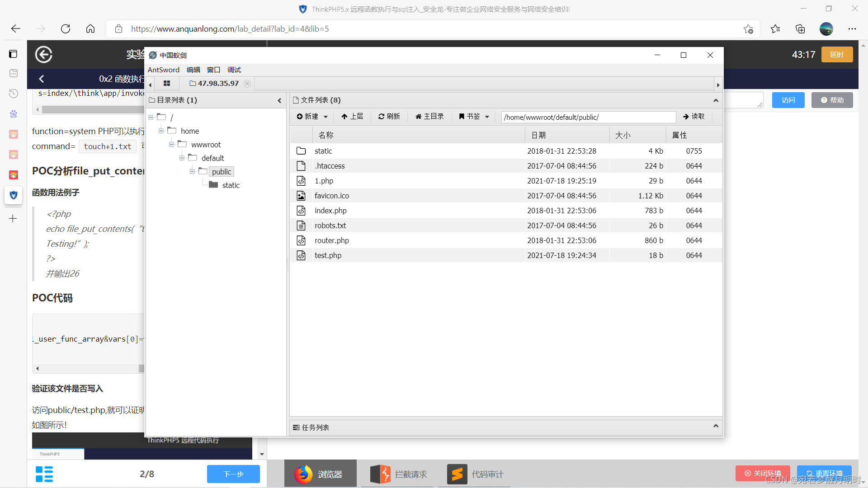Image resolution: width=868 pixels, height=488 pixels.
Task: Collapse the file list panel
Action: [x=716, y=100]
